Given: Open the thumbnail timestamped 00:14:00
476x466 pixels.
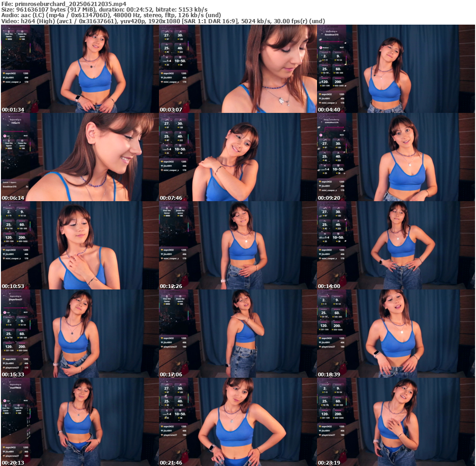Looking at the screenshot, I should click(x=396, y=245).
